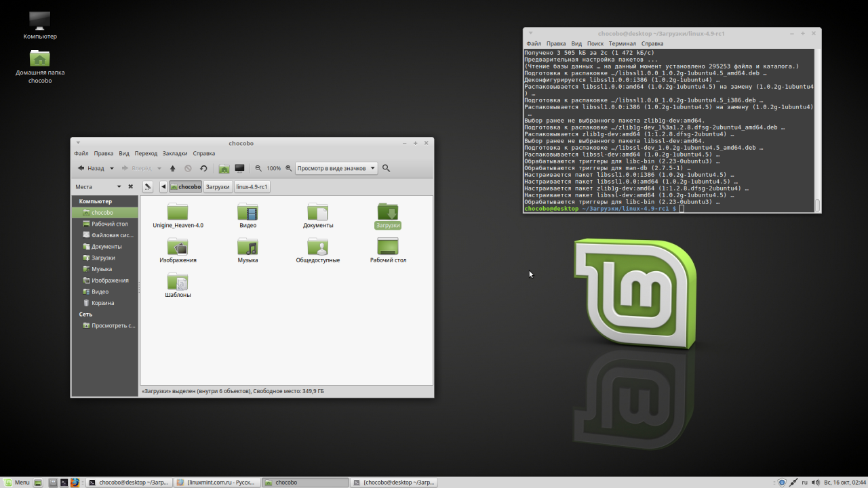The width and height of the screenshot is (868, 488).
Task: Open the Терминал menu in terminal window
Action: pos(623,43)
